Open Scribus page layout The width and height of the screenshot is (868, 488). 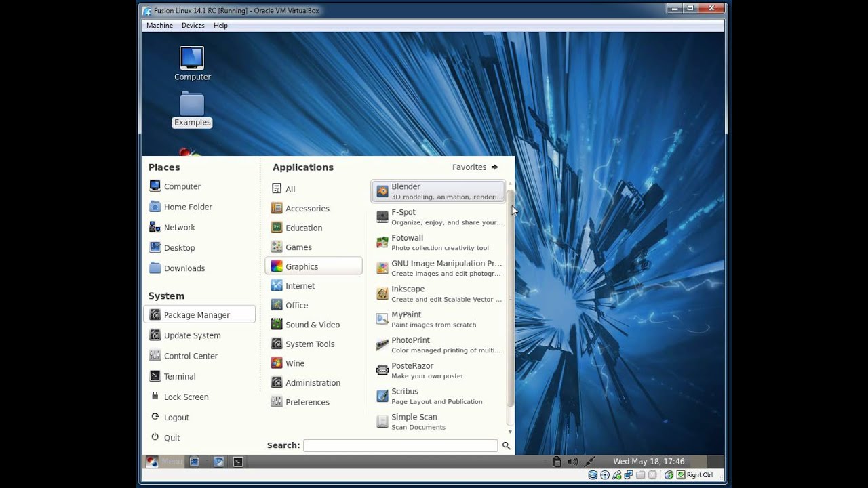pos(438,396)
